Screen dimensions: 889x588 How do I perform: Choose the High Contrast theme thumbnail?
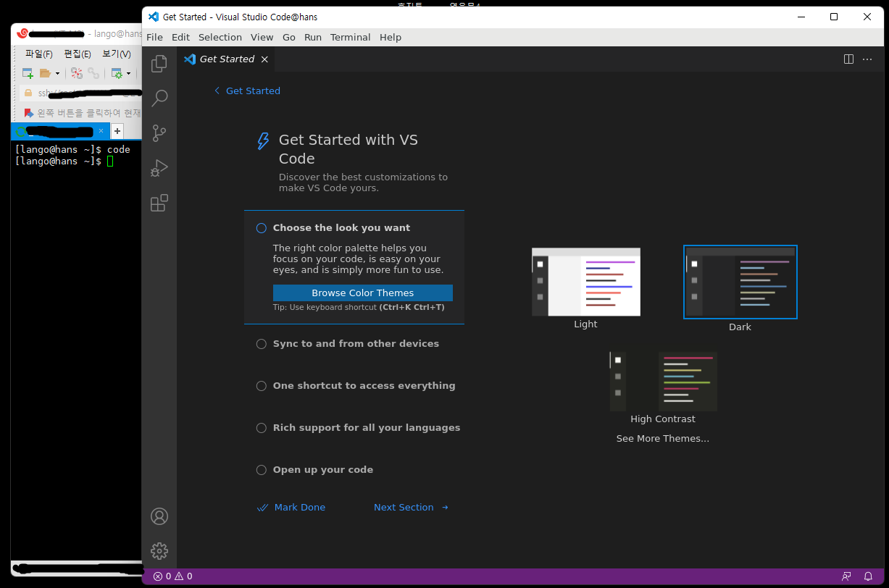pyautogui.click(x=663, y=382)
